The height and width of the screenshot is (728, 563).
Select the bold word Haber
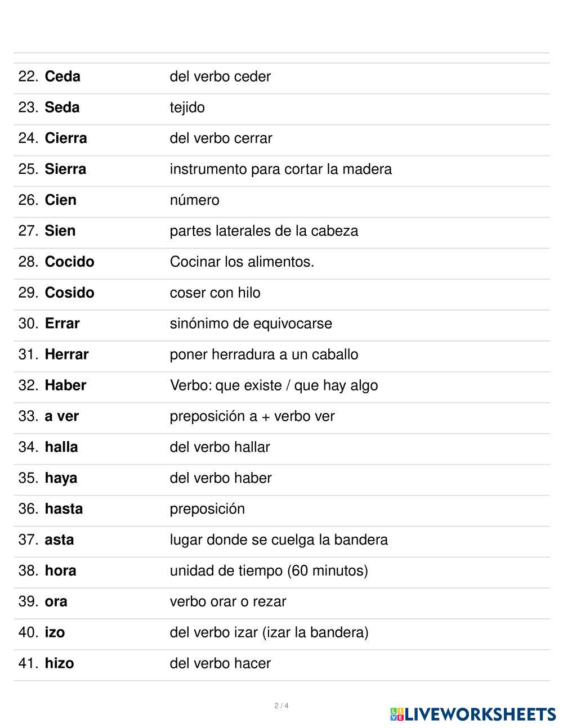pyautogui.click(x=66, y=385)
